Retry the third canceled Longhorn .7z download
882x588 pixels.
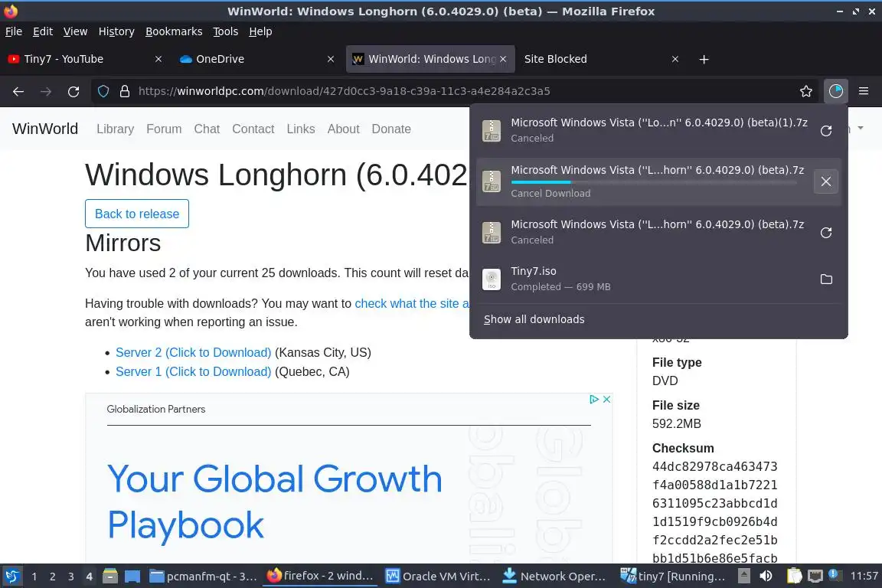coord(826,233)
